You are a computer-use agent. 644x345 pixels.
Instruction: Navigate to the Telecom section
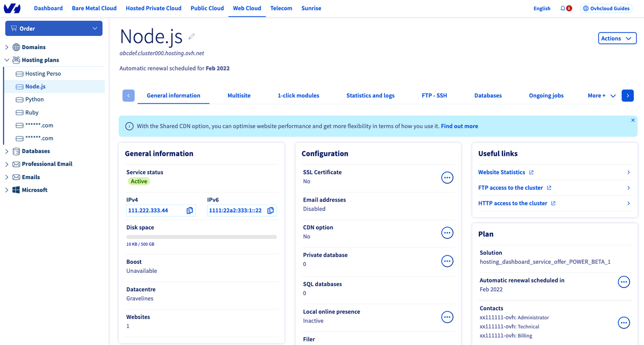click(x=281, y=8)
